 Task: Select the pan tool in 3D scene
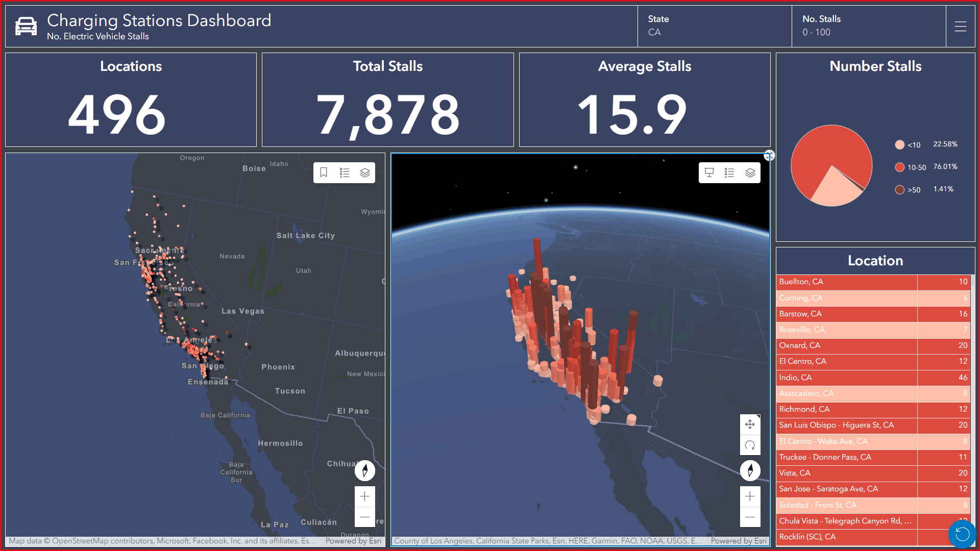750,424
